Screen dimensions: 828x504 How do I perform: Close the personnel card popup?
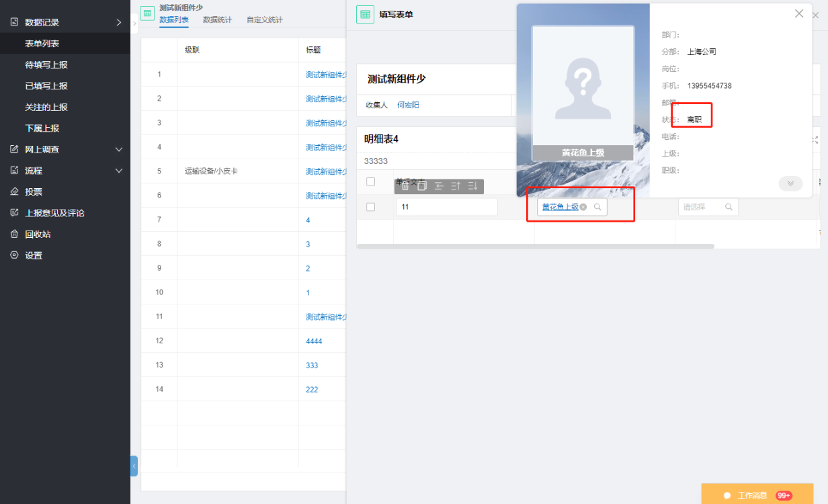(x=799, y=13)
